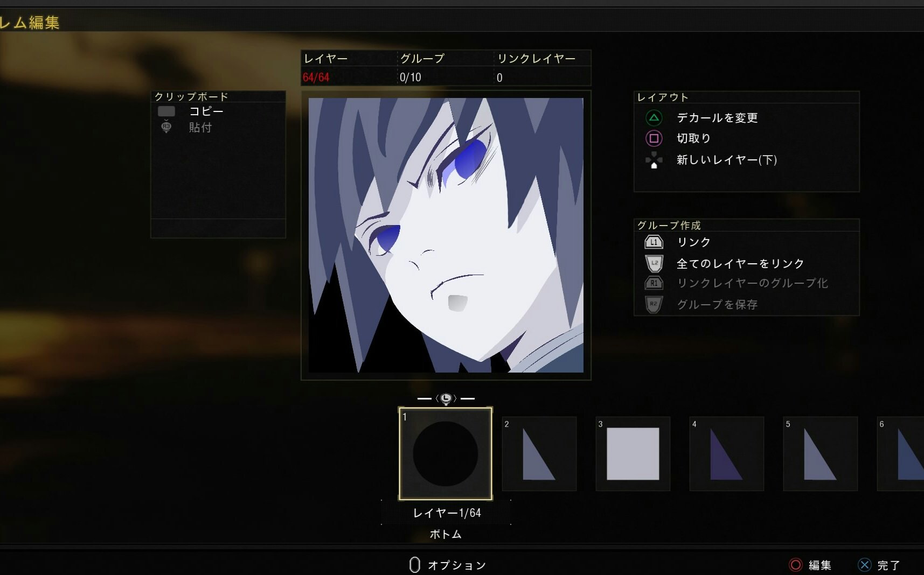
Task: Click the リンクレイヤー column header
Action: point(536,58)
